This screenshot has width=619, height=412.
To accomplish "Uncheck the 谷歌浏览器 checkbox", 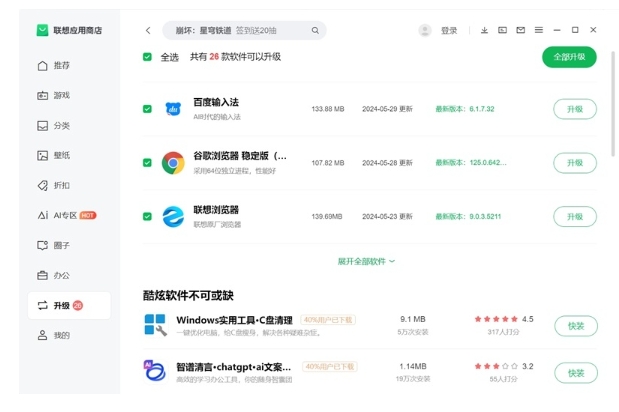I will pos(147,163).
